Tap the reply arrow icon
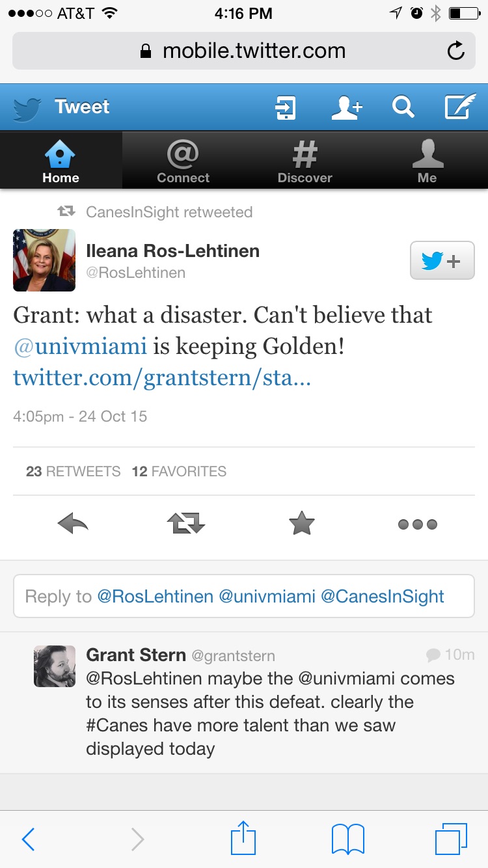 click(72, 524)
